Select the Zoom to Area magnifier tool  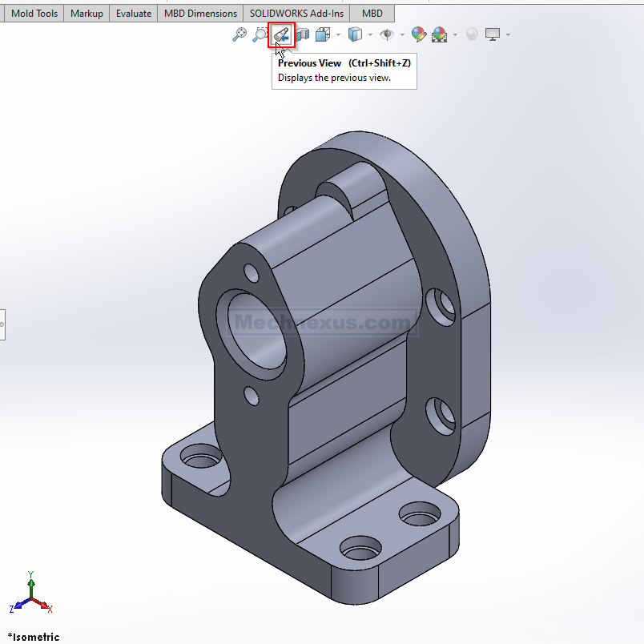tap(260, 34)
